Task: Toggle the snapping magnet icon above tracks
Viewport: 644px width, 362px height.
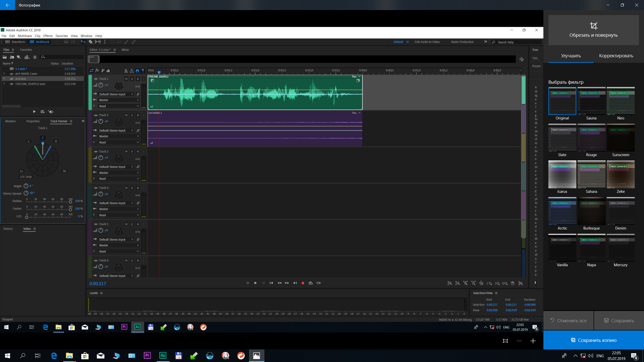Action: [137, 71]
